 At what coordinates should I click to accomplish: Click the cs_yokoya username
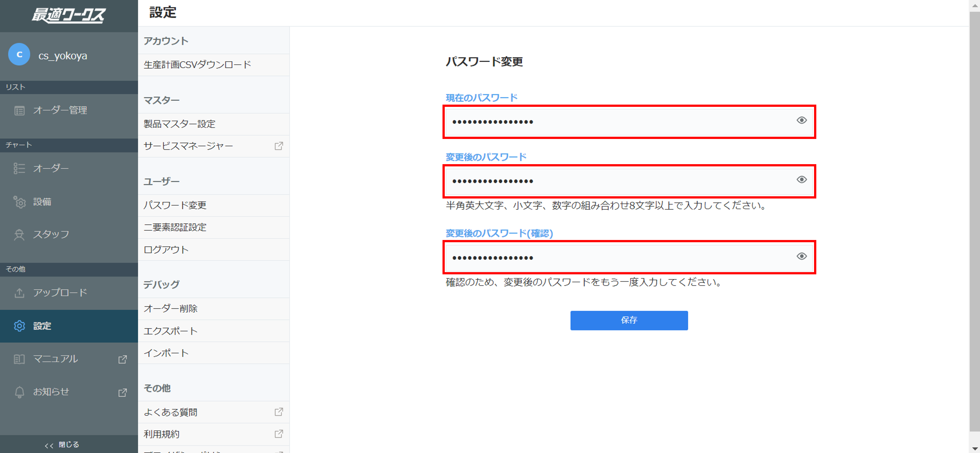63,56
